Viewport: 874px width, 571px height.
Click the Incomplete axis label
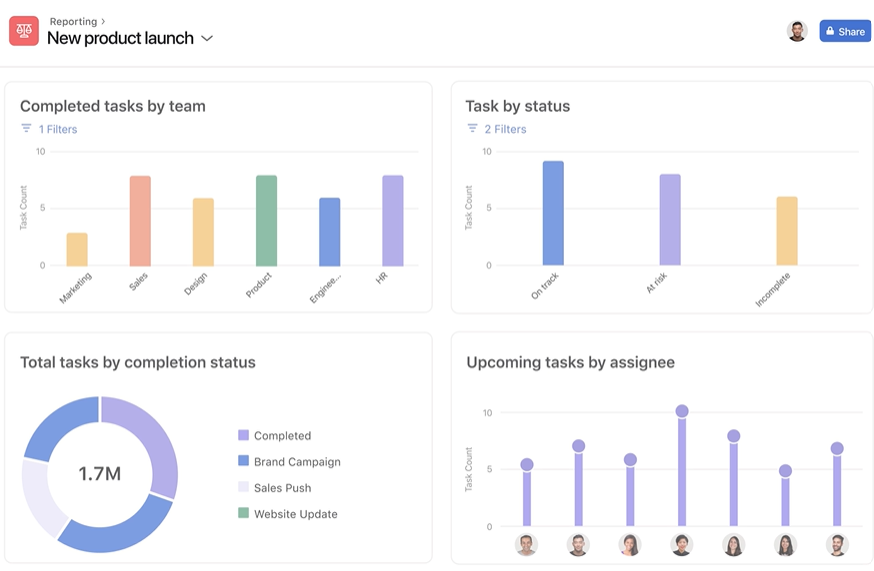(x=773, y=289)
